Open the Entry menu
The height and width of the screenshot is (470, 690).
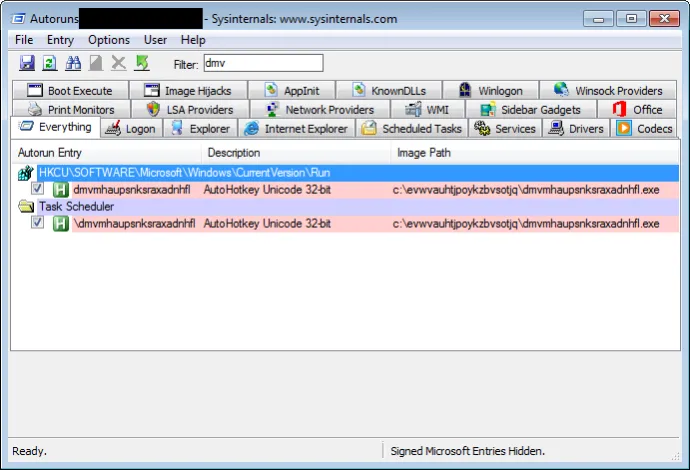[x=60, y=40]
